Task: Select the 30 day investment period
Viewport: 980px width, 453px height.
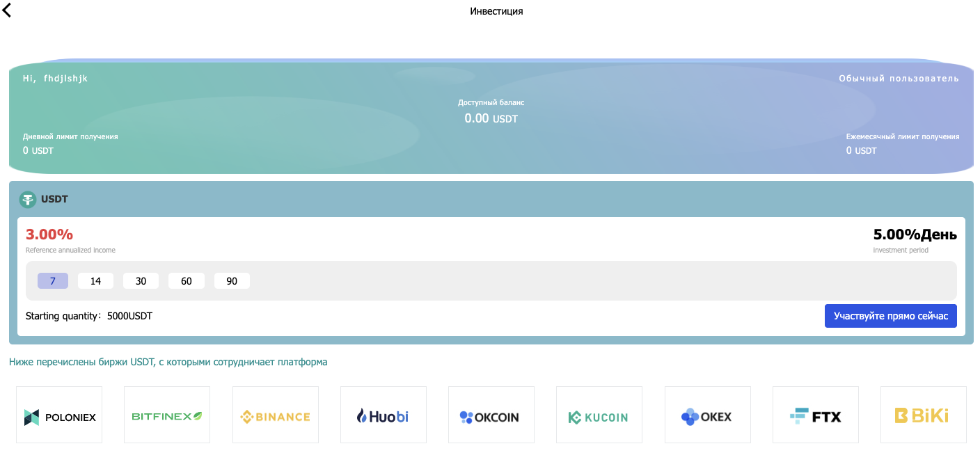Action: pos(141,281)
